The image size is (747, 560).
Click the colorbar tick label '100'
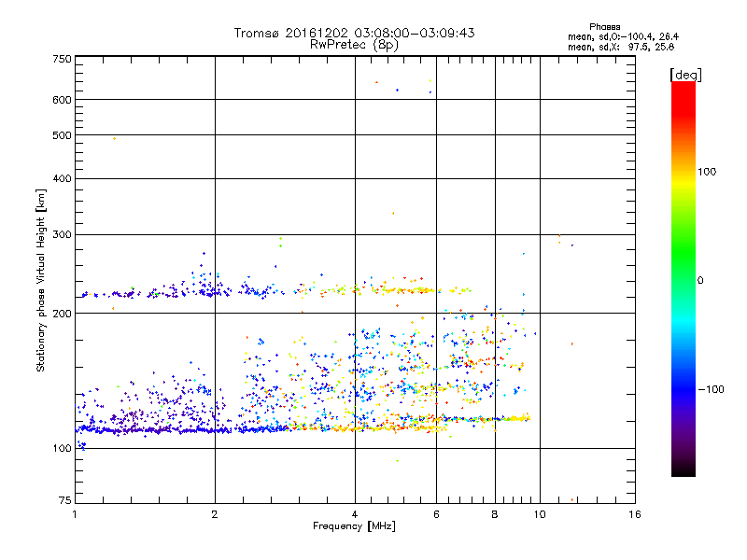tap(707, 172)
